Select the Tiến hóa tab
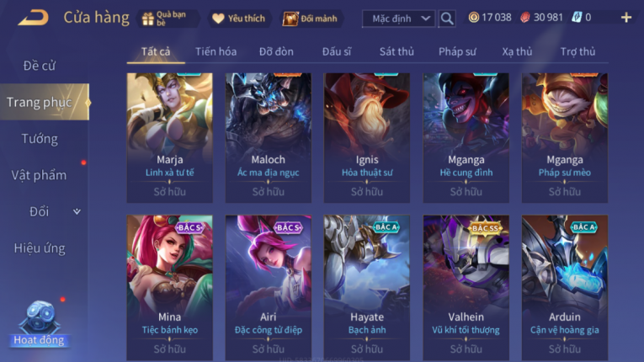The image size is (644, 362). tap(216, 51)
